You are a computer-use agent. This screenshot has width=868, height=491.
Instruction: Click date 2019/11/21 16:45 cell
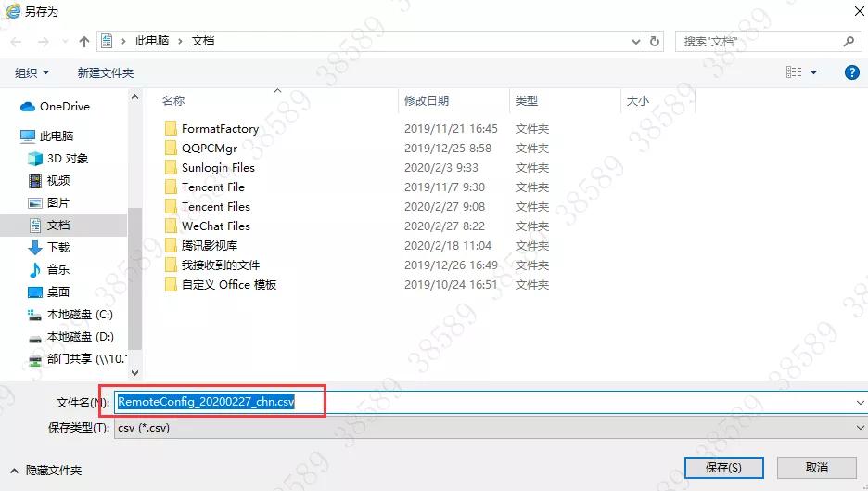[451, 129]
